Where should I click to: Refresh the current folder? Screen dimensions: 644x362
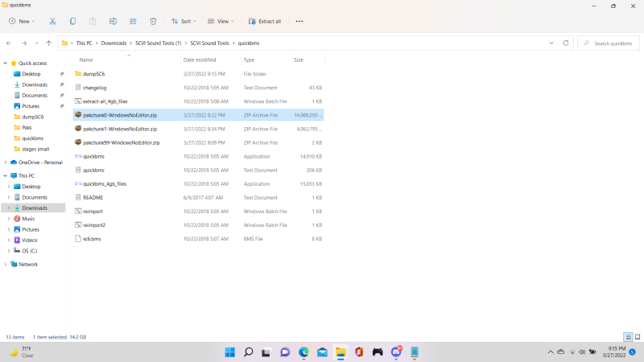pos(566,43)
